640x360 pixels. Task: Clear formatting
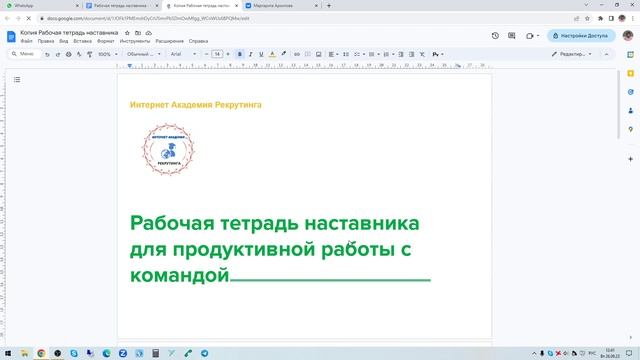click(x=422, y=54)
